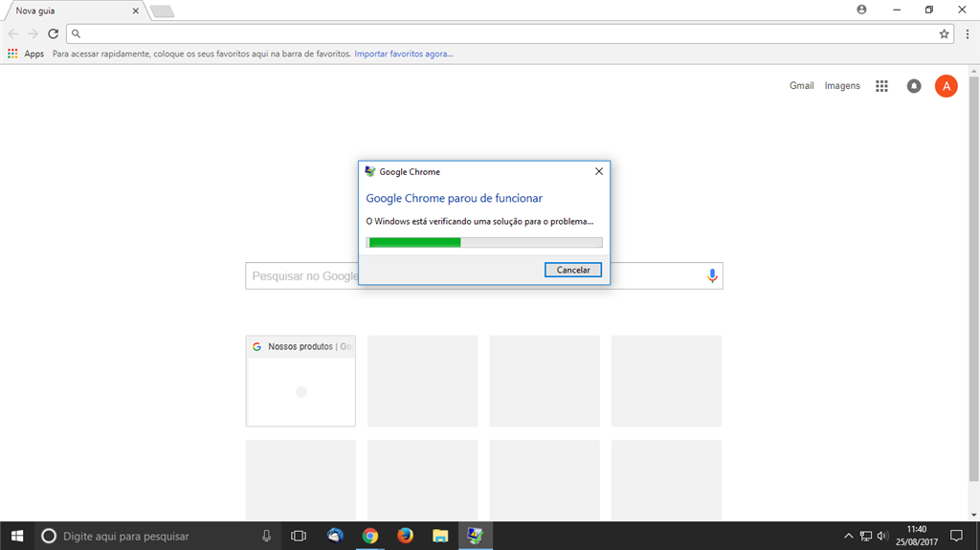
Task: Close the Chrome crash dialog
Action: 599,171
